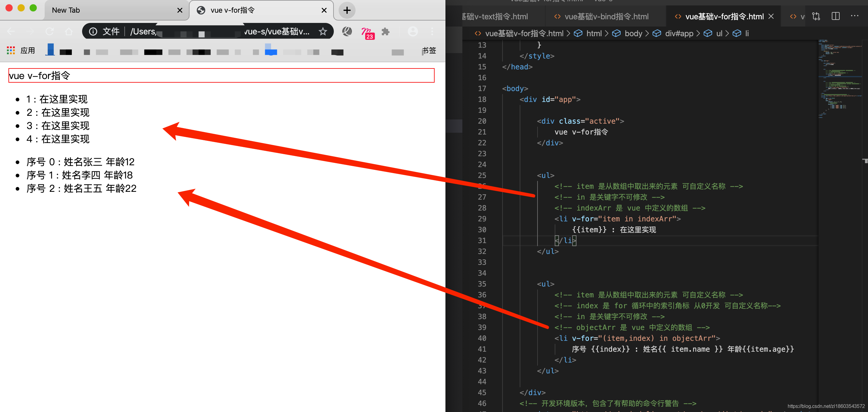Click the code minimap overview
Viewport: 868px width, 412px height.
pyautogui.click(x=840, y=79)
